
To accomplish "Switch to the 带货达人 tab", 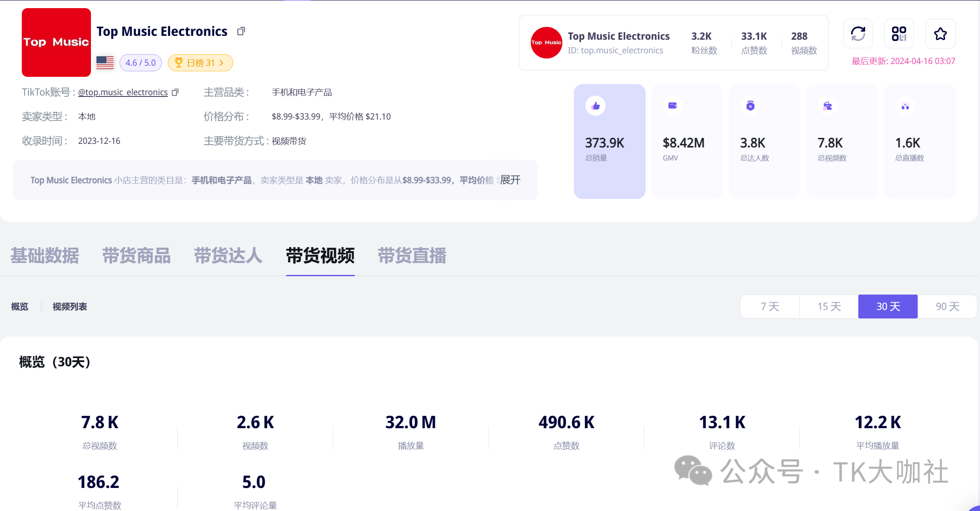I will (228, 256).
